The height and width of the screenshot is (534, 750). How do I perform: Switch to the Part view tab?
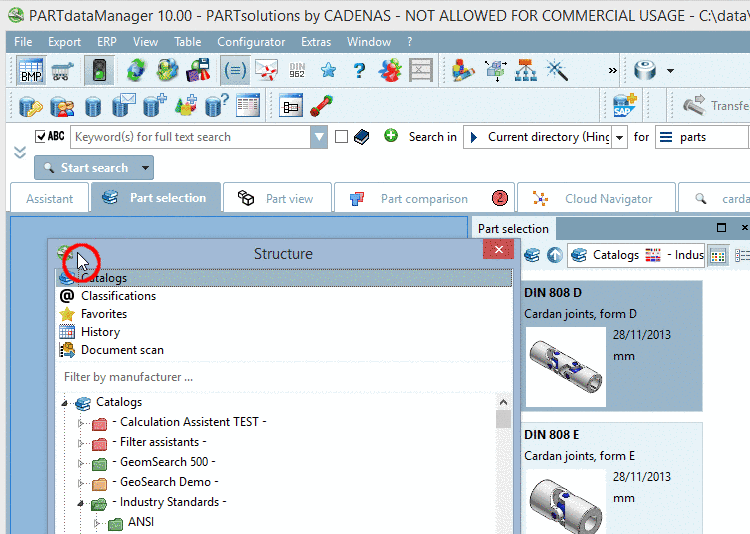pos(277,199)
